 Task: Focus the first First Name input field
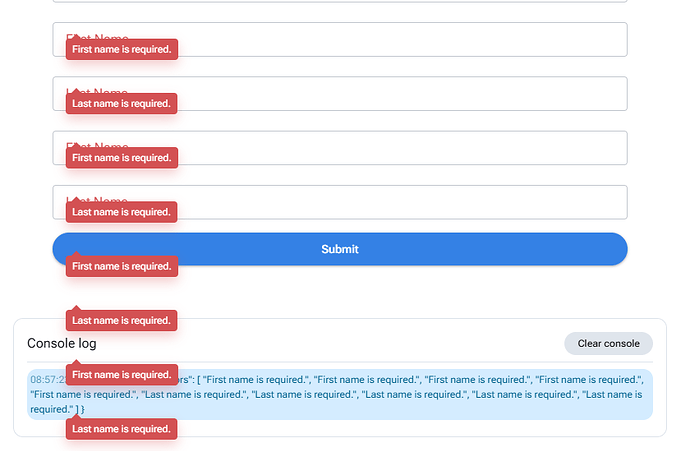click(400, 40)
